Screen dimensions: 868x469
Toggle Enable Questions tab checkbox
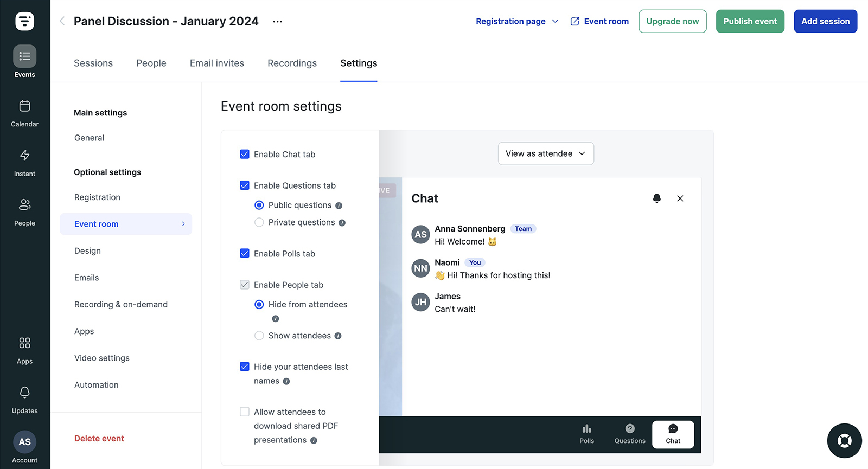(245, 185)
